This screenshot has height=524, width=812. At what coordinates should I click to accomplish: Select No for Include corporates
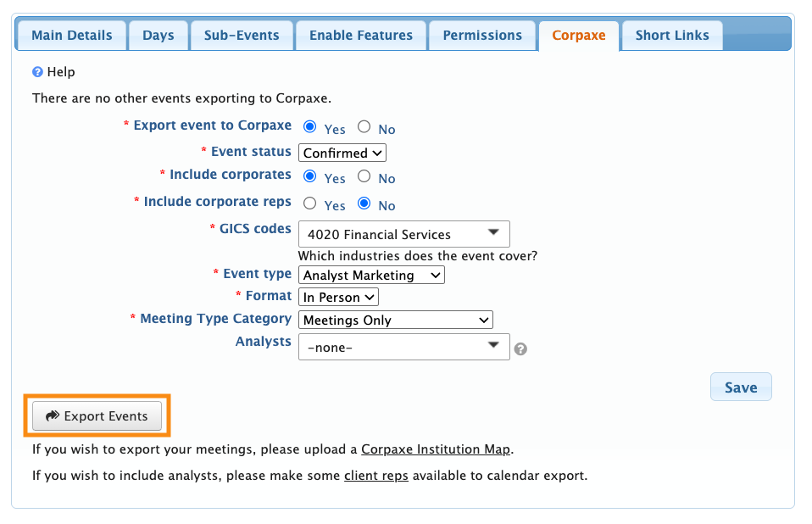click(364, 176)
